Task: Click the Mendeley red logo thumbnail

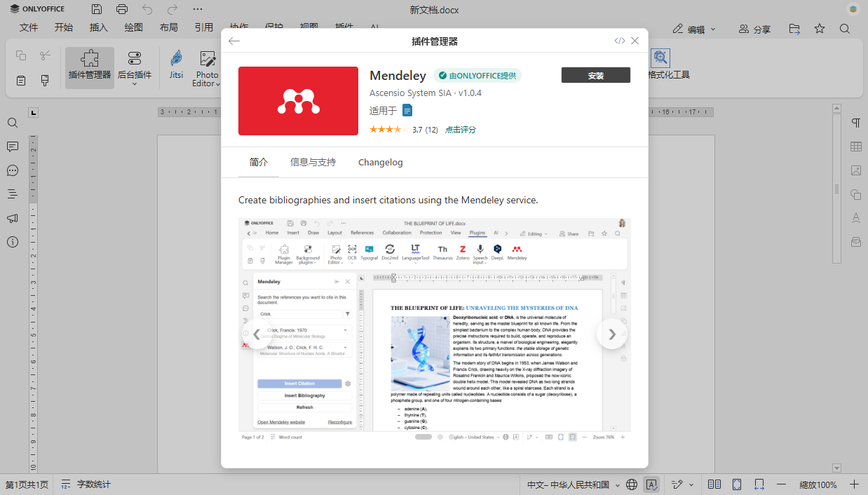Action: pyautogui.click(x=299, y=101)
